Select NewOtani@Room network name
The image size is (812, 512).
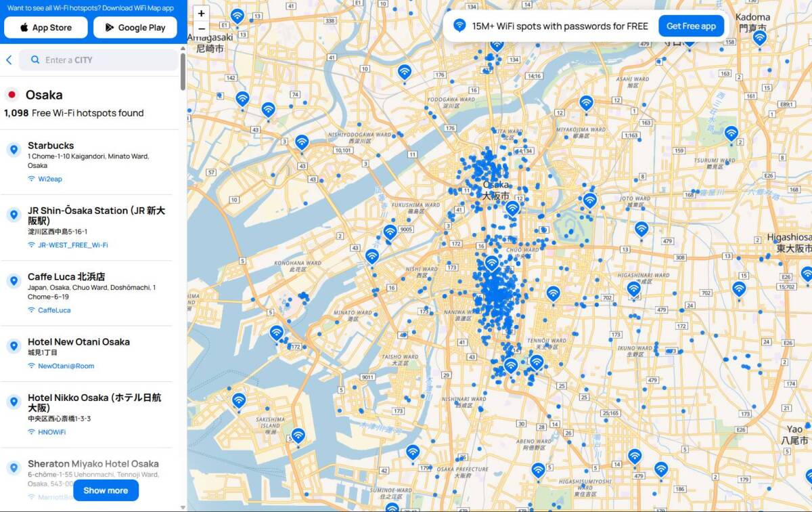click(x=66, y=366)
